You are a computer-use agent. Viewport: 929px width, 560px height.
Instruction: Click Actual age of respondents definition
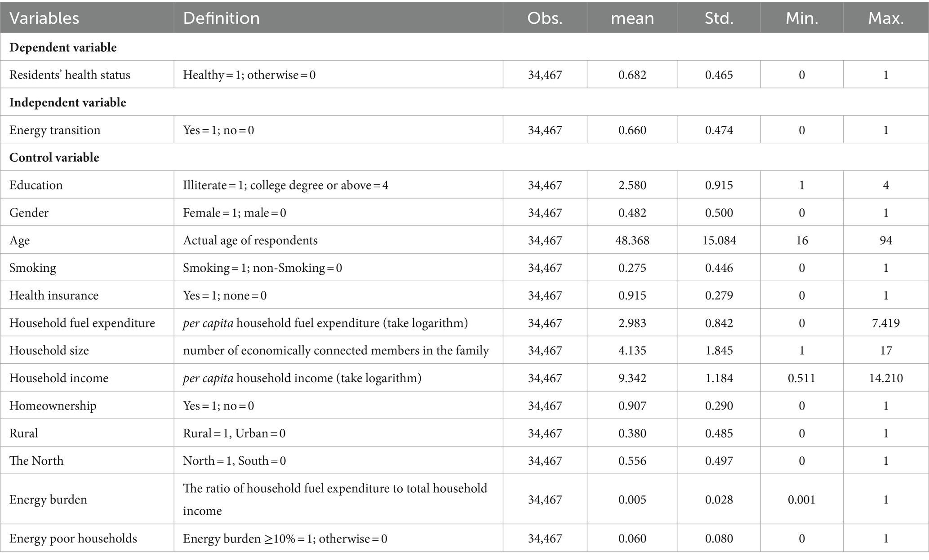pos(250,240)
